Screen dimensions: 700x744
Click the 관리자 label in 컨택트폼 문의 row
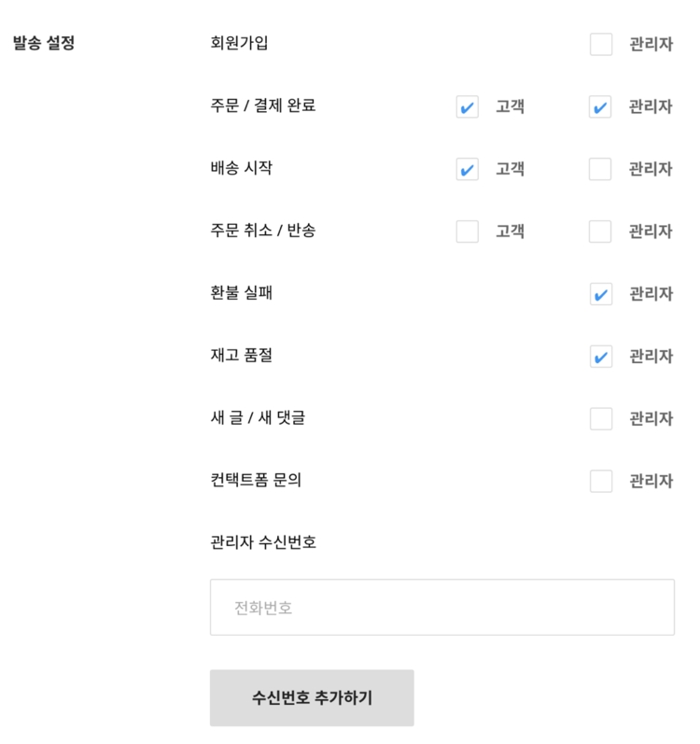(650, 481)
